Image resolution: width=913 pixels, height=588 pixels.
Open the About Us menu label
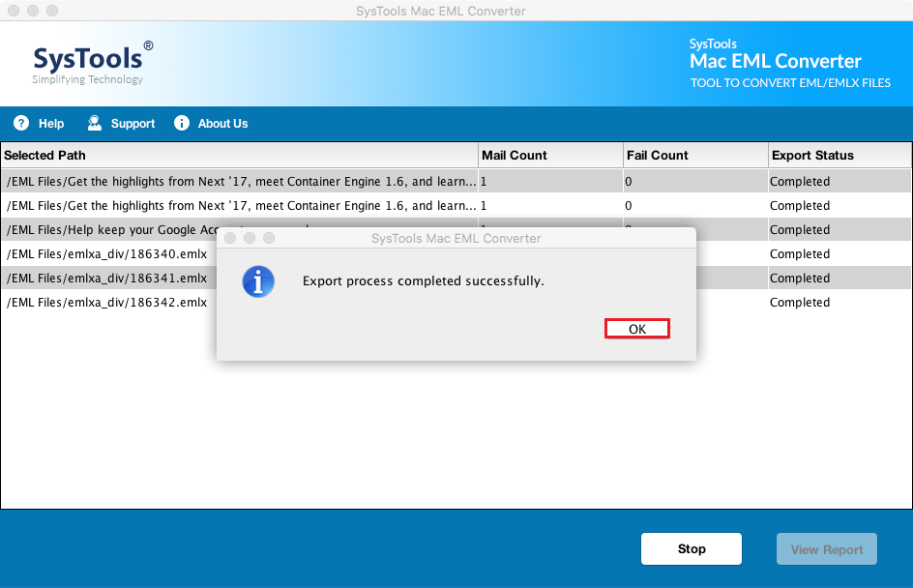pyautogui.click(x=223, y=124)
